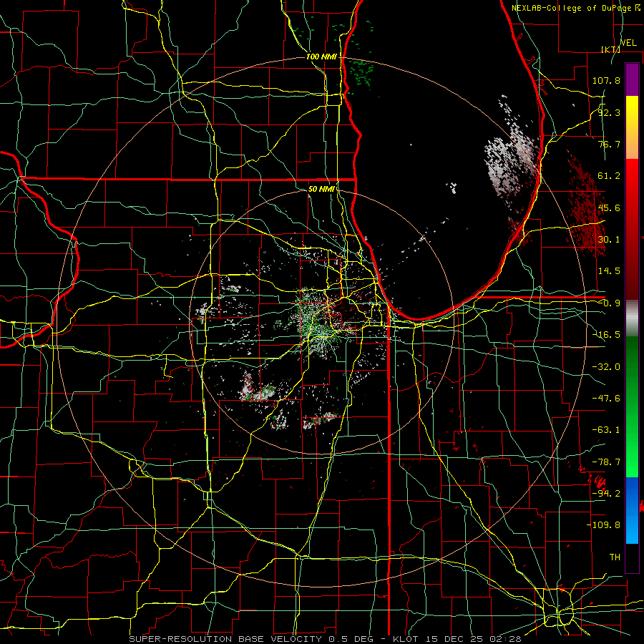This screenshot has height=644, width=644.
Task: Select the 107.8 legend value
Action: pyautogui.click(x=606, y=80)
